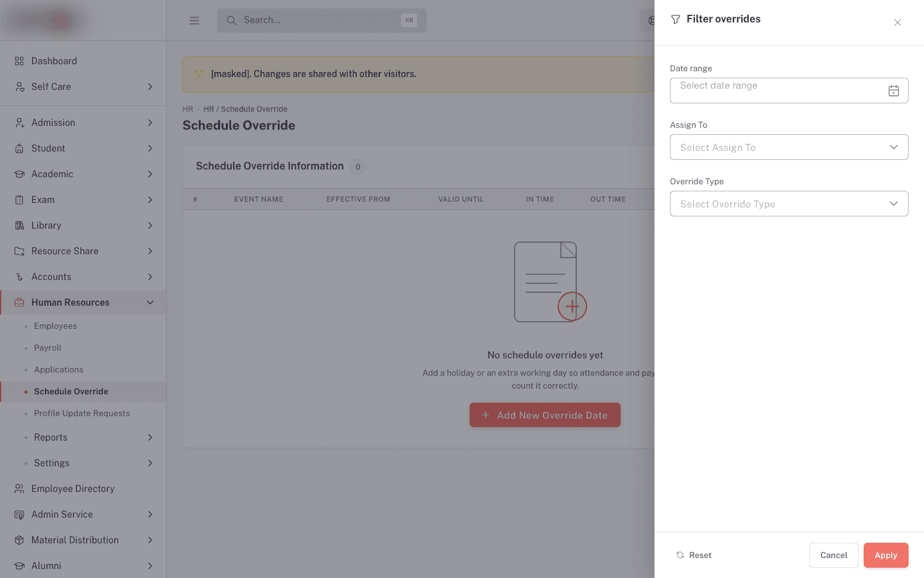Click the Exam clipboard icon
Image resolution: width=924 pixels, height=578 pixels.
pyautogui.click(x=19, y=200)
